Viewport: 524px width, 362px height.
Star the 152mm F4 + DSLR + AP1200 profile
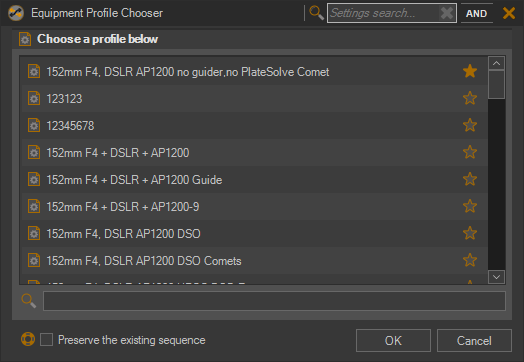(470, 152)
